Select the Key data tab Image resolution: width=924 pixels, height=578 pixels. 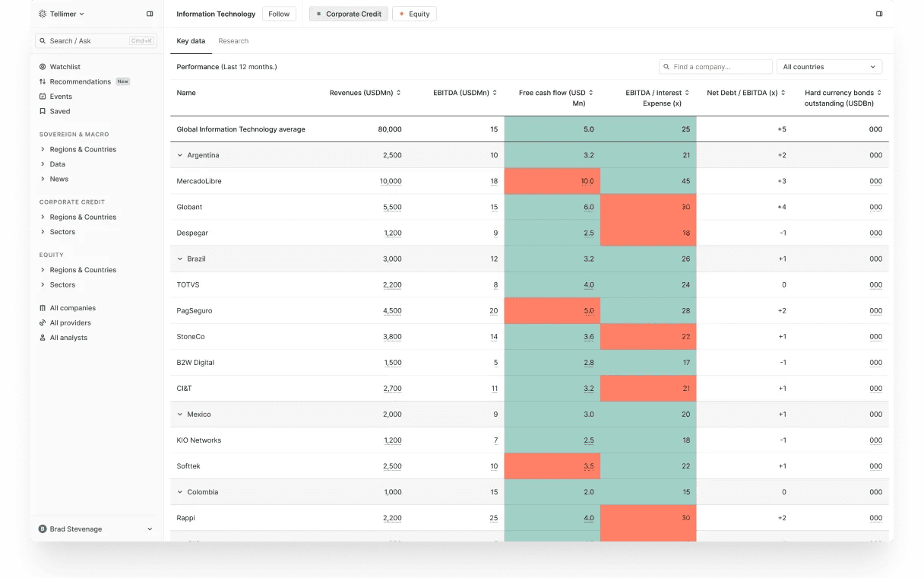[x=191, y=41]
